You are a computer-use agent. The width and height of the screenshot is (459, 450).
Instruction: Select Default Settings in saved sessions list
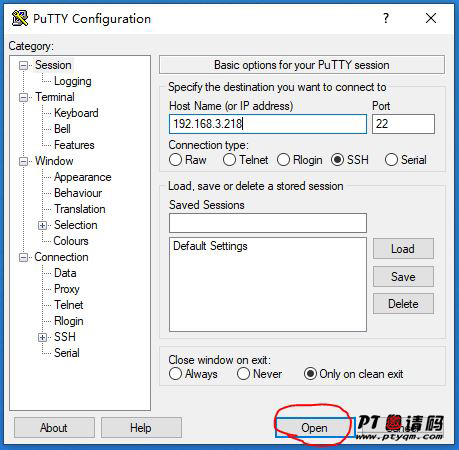pyautogui.click(x=210, y=246)
